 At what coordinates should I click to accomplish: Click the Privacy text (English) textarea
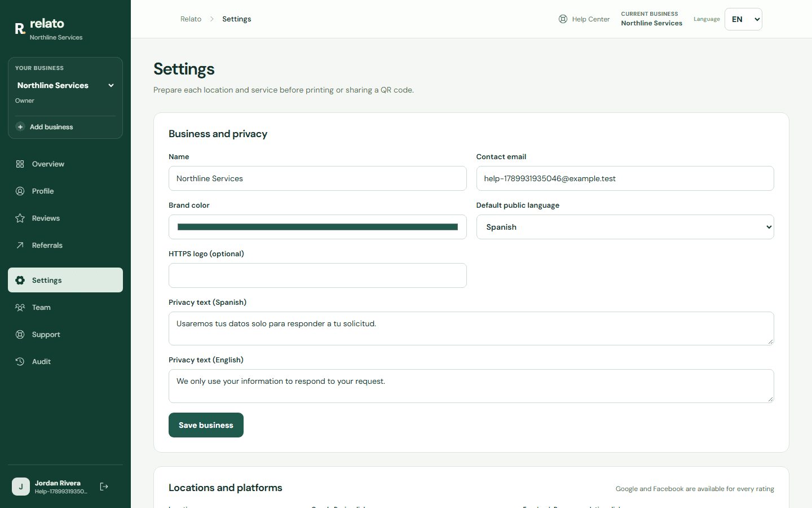[471, 386]
